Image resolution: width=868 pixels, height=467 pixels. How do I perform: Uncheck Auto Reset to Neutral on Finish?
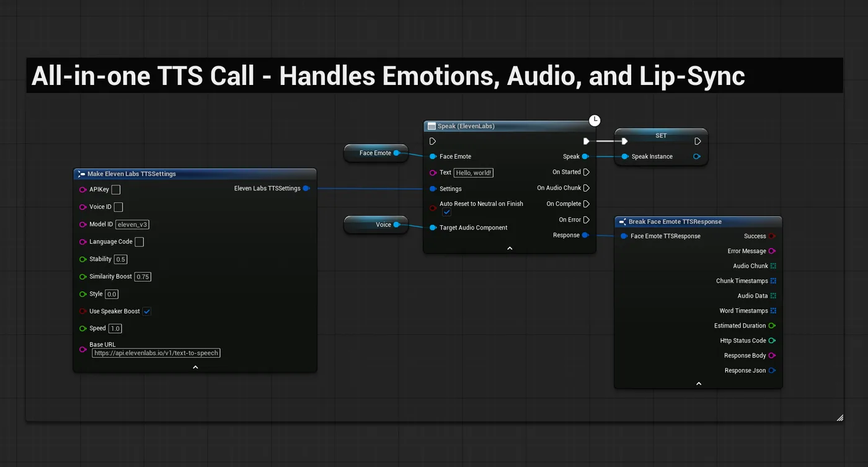[446, 212]
